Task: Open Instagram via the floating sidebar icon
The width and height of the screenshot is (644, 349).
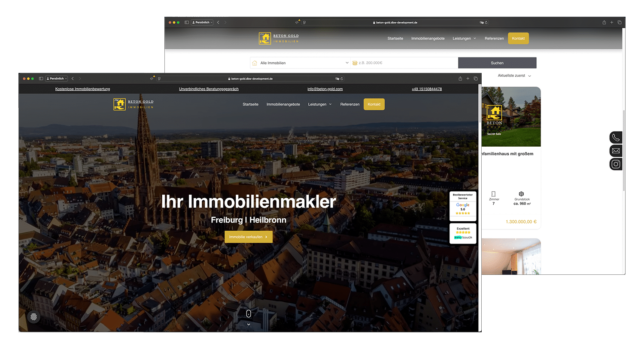Action: [616, 164]
